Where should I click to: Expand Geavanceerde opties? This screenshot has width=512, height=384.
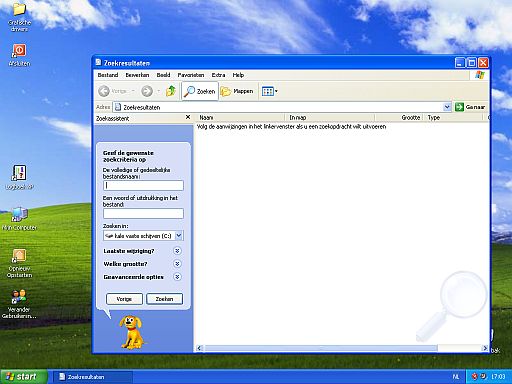(177, 277)
